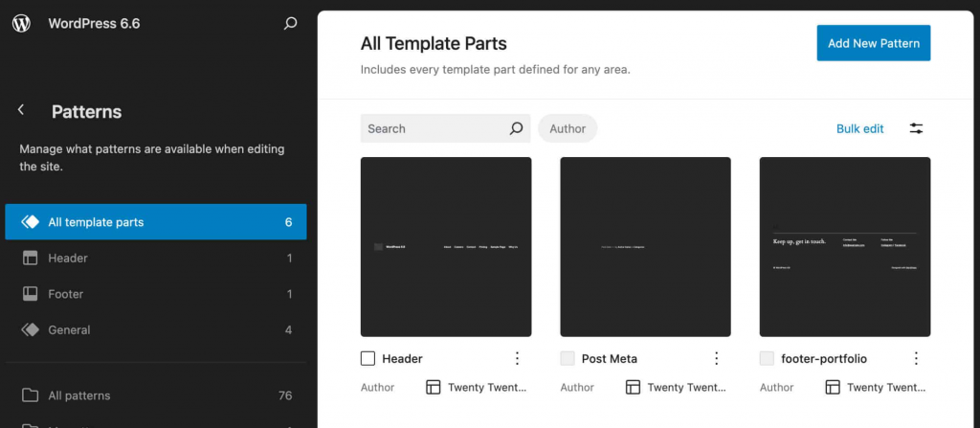The height and width of the screenshot is (428, 980).
Task: Tick the Header pattern checkbox
Action: point(368,358)
